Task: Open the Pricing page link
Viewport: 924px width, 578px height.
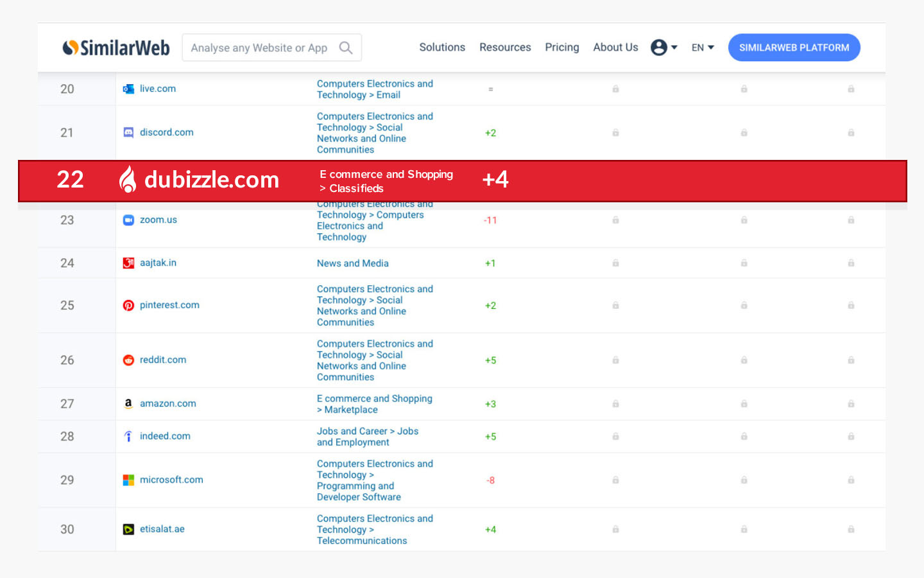Action: 561,47
